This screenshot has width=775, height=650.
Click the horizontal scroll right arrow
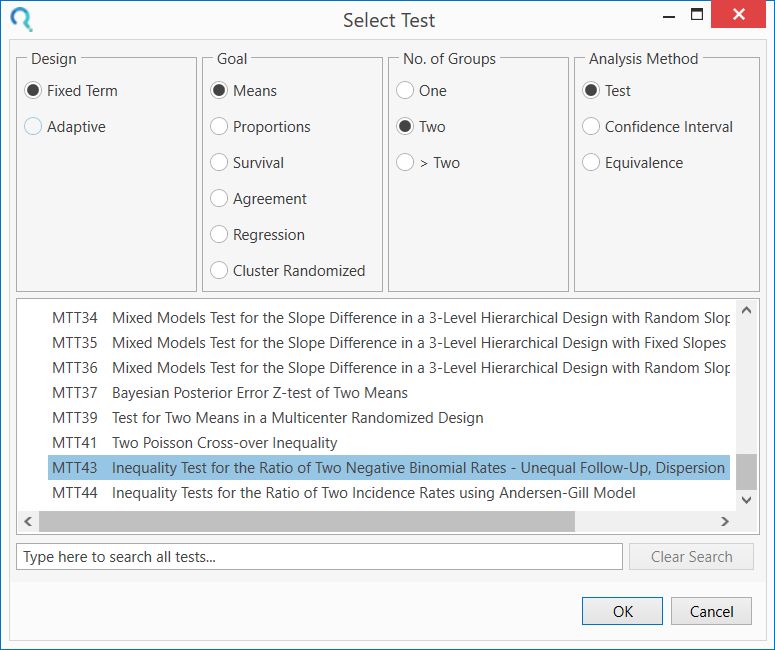point(725,521)
